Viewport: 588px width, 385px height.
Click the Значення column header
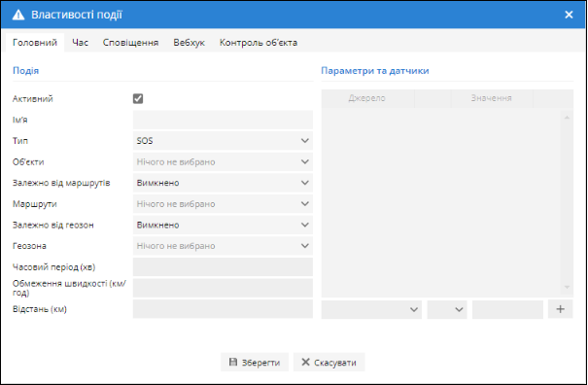(x=491, y=98)
